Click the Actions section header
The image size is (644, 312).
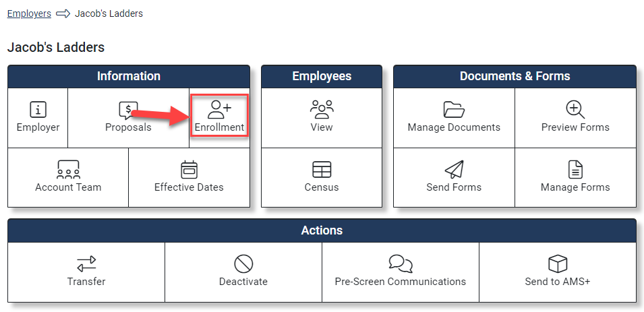pos(322,230)
